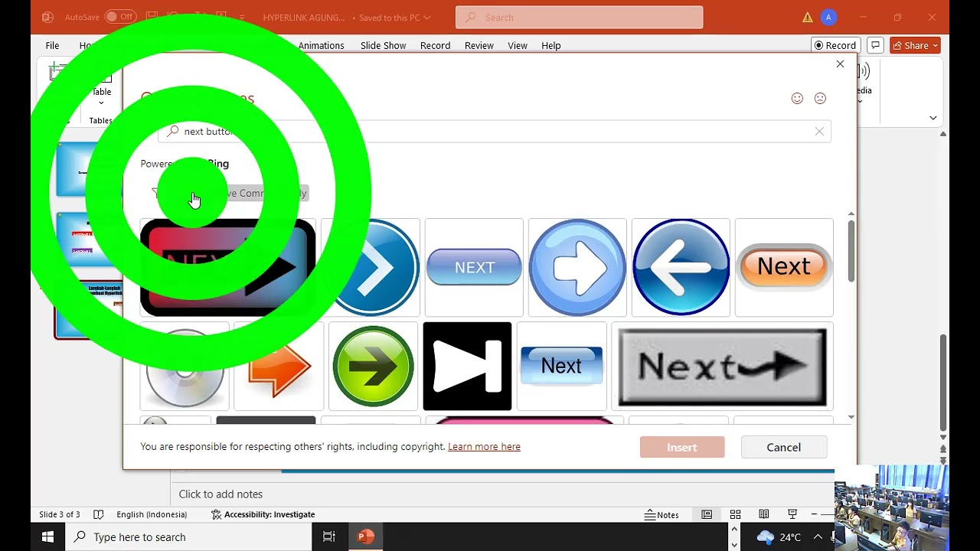
Task: Select the dark blue left arrow image
Action: 681,267
